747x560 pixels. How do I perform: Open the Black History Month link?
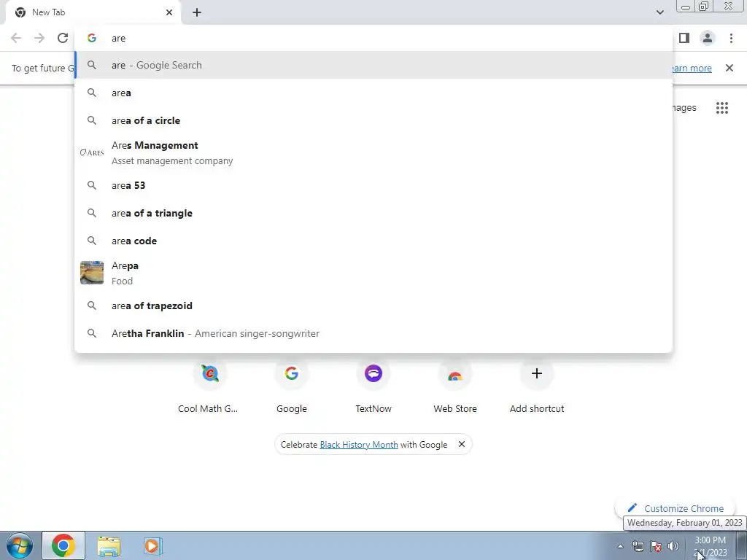click(x=359, y=445)
